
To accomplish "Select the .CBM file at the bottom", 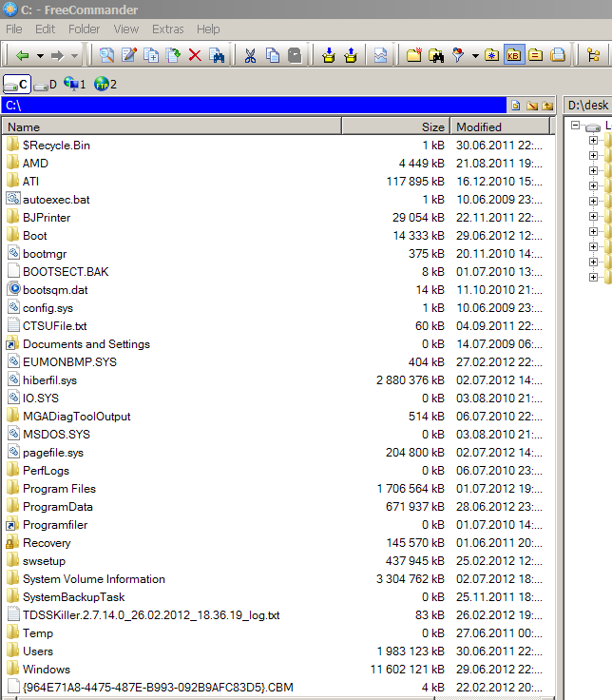I will [158, 688].
